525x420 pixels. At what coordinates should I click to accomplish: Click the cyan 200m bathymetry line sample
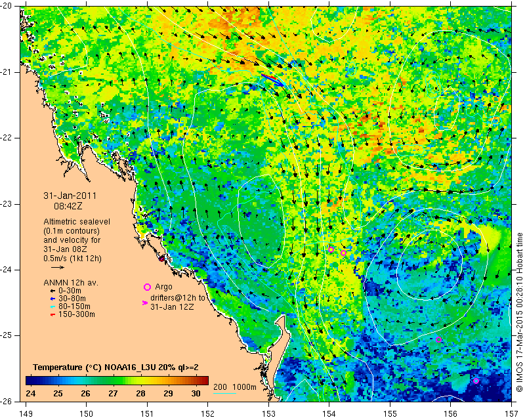pos(224,393)
